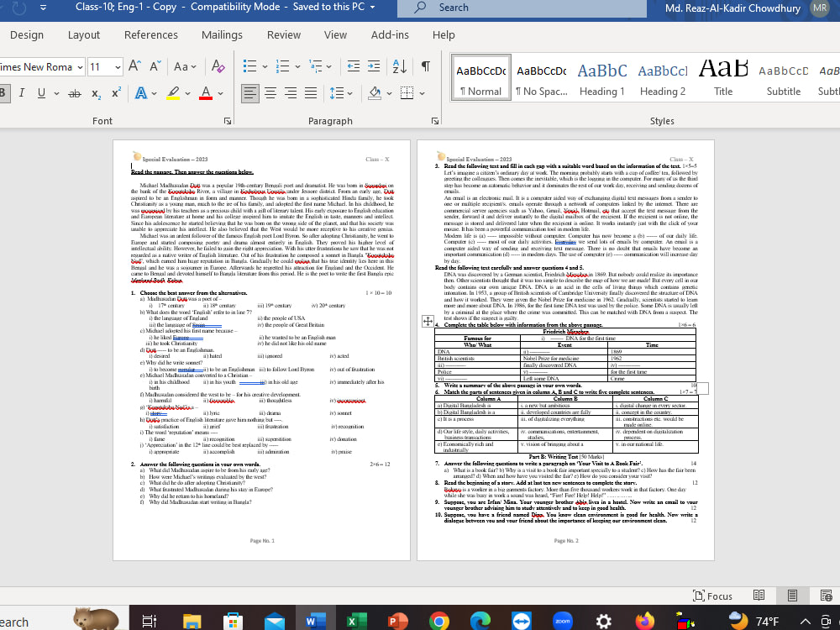Expand underline style dropdown arrow
This screenshot has height=630, width=840.
click(56, 93)
